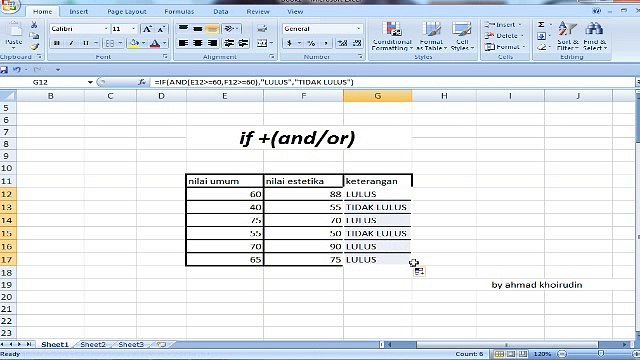
Task: Apply the yellow Fill Color bucket
Action: 133,43
